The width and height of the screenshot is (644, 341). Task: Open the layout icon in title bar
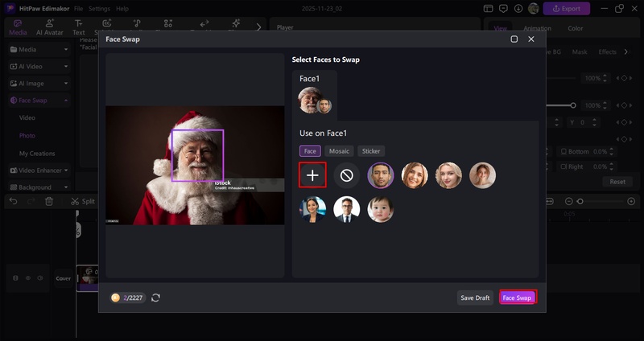(x=489, y=9)
